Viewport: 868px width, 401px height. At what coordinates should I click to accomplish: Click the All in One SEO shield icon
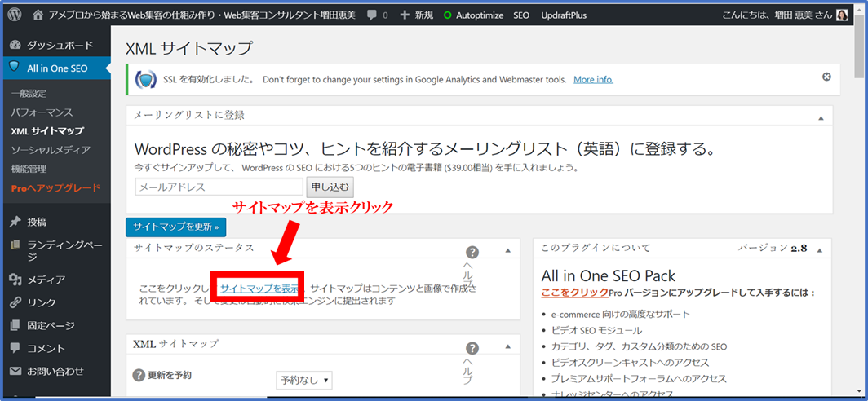(15, 68)
